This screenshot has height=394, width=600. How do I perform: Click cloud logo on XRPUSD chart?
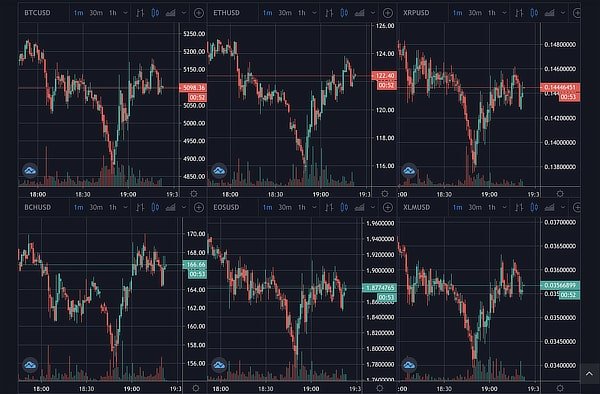[409, 170]
